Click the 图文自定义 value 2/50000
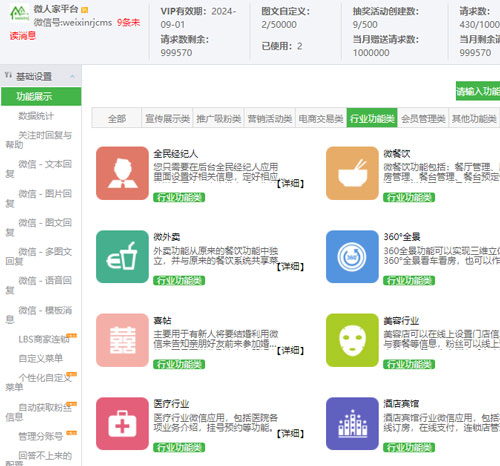This screenshot has width=500, height=466. pos(279,25)
